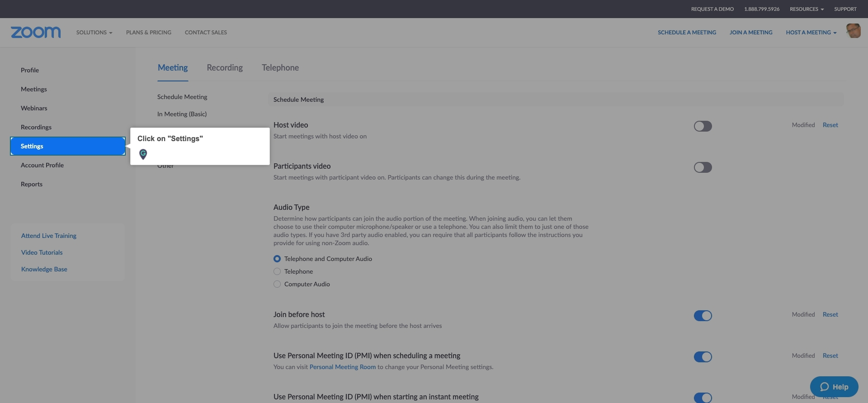Jump to In Meeting (Basic) section
The height and width of the screenshot is (403, 868).
pos(182,114)
